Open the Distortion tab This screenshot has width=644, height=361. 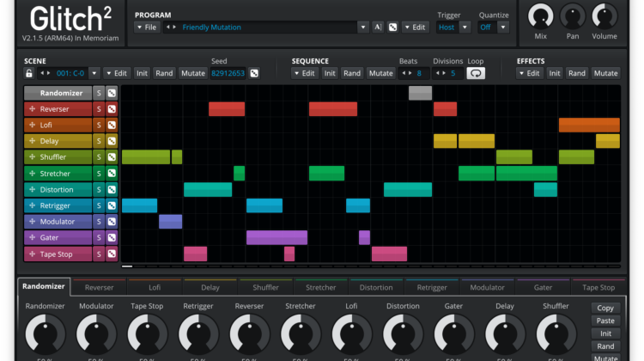pos(376,287)
